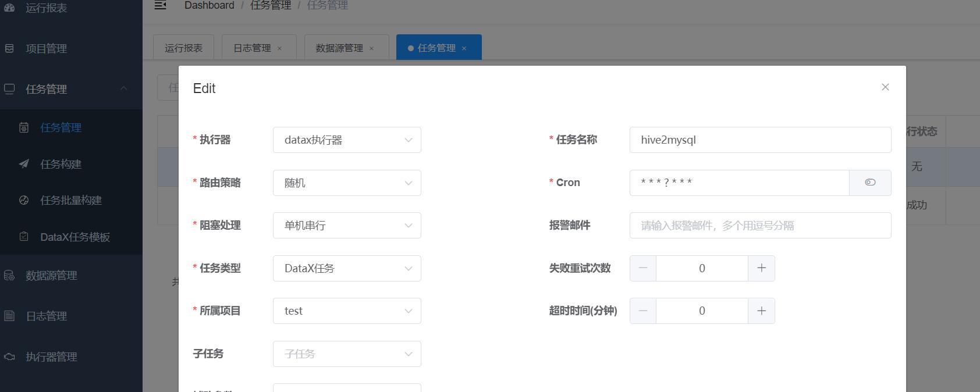The height and width of the screenshot is (392, 980).
Task: Click the 运行报表 dashboard icon in sidebar
Action: pos(9,8)
